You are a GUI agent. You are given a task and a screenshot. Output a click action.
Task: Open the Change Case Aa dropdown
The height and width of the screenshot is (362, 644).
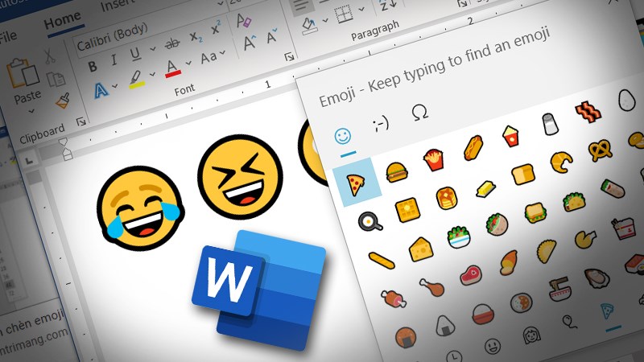click(213, 56)
